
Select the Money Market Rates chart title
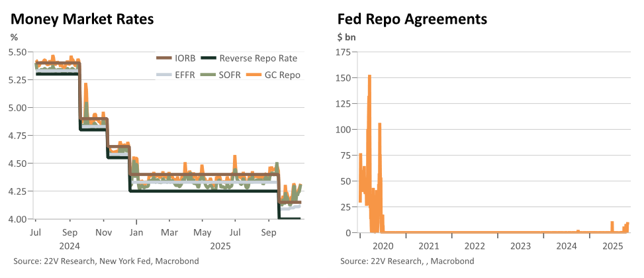click(82, 19)
